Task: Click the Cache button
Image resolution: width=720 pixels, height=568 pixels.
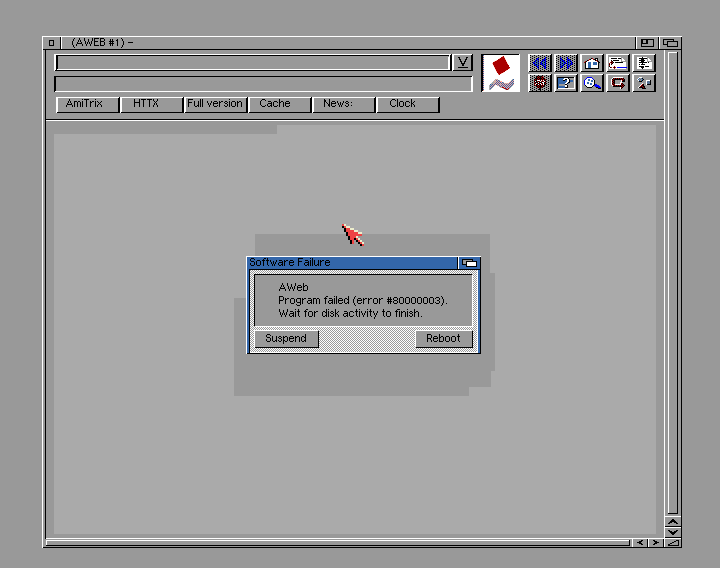Action: point(275,104)
